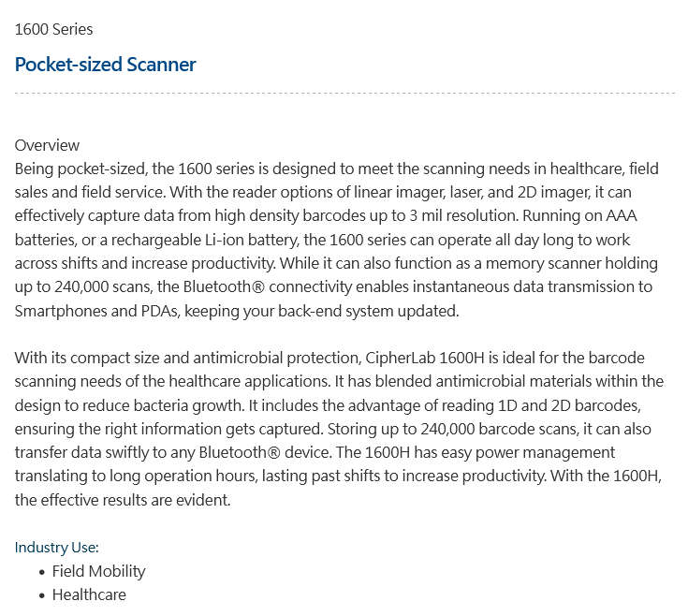Click the "Industry Use:" heading

click(56, 548)
